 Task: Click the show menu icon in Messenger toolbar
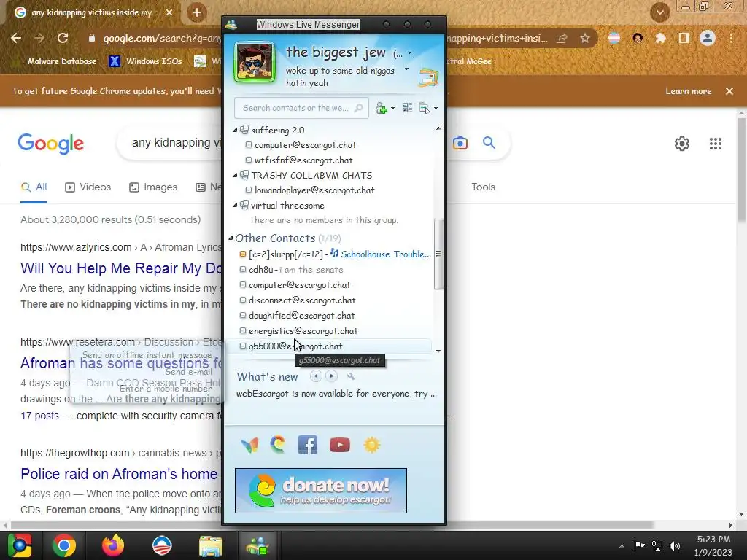pos(424,108)
